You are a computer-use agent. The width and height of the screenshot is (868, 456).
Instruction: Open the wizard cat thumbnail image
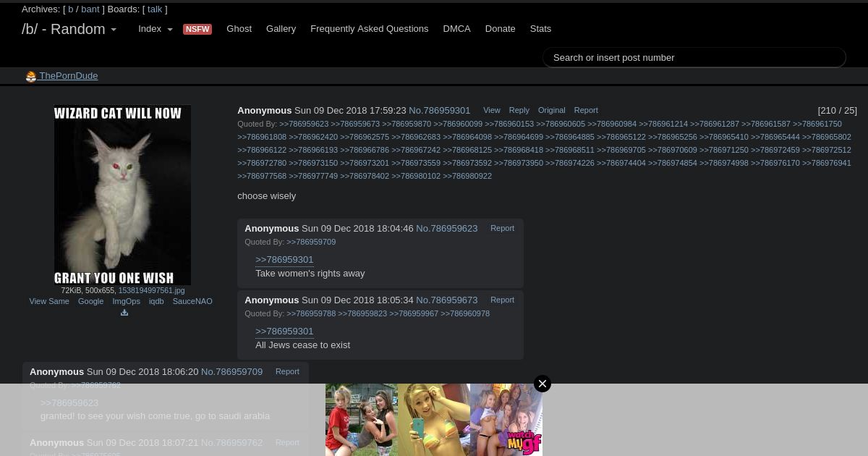click(x=122, y=195)
